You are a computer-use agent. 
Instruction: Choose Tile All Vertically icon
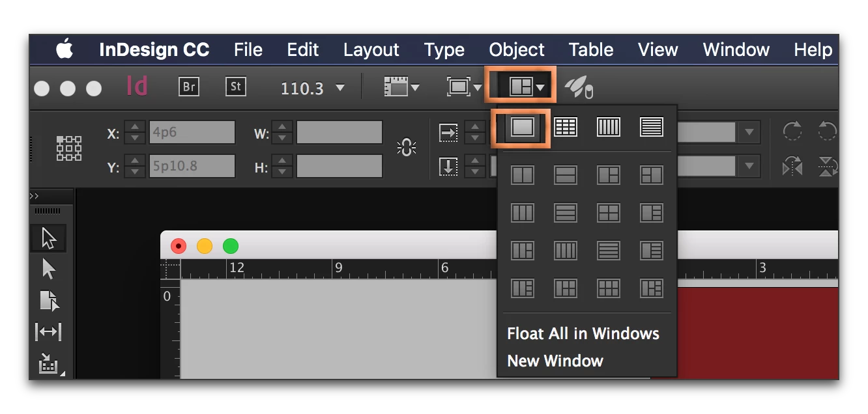point(608,127)
